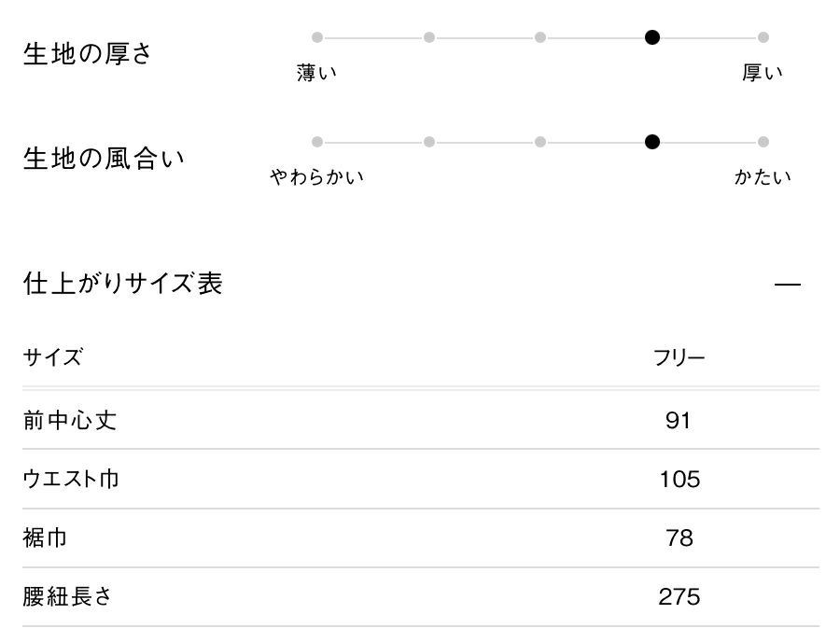This screenshot has width=840, height=642.
Task: Select the filled black dot on 生地の厚さ scale
Action: pyautogui.click(x=652, y=37)
